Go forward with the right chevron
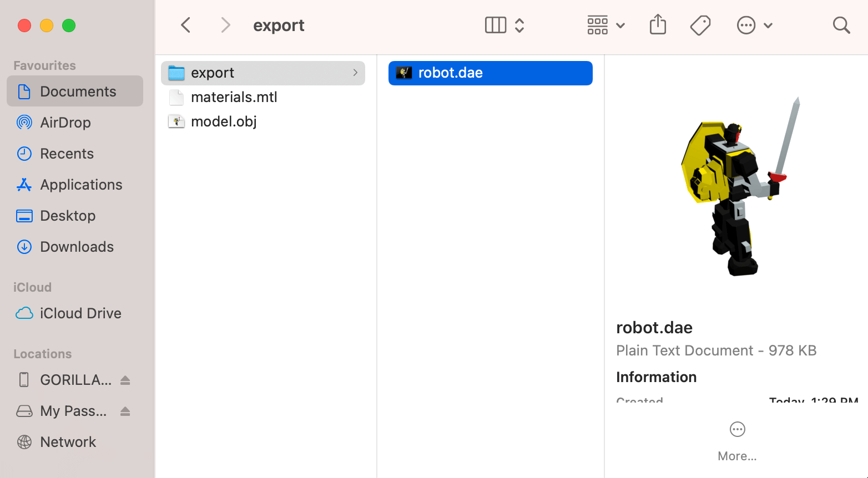The image size is (868, 478). point(225,26)
